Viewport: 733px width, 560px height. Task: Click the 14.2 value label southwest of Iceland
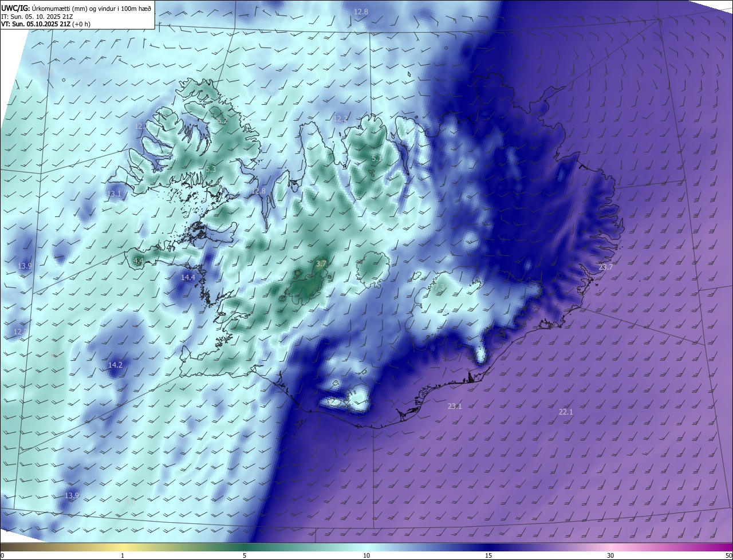tap(115, 365)
